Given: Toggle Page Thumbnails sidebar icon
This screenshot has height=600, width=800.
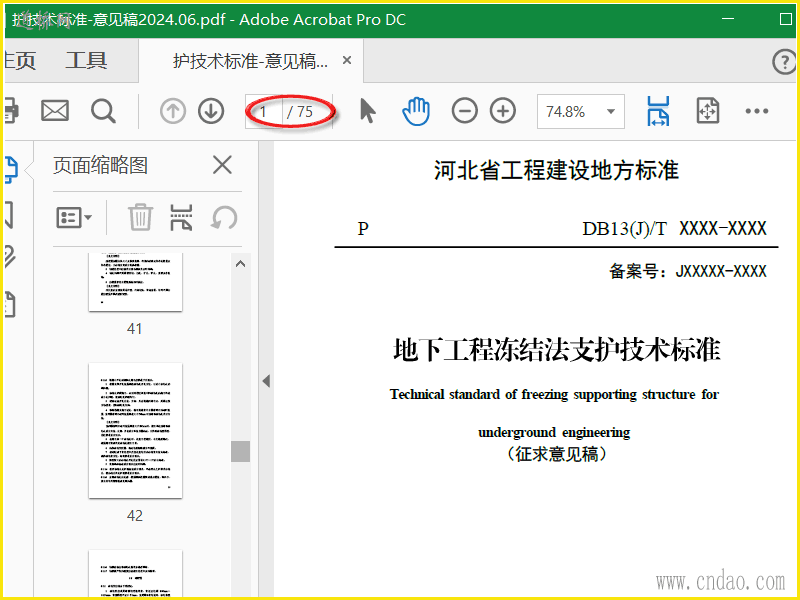Looking at the screenshot, I should click(11, 170).
